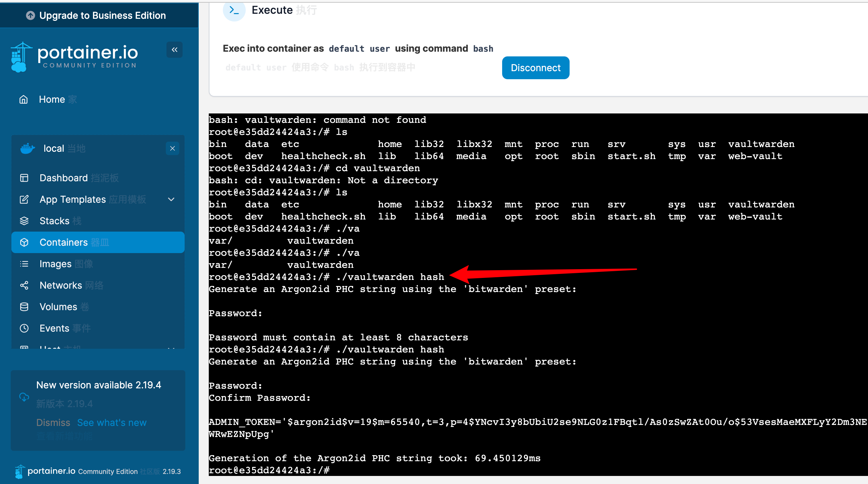Click the Images list icon

tap(24, 264)
